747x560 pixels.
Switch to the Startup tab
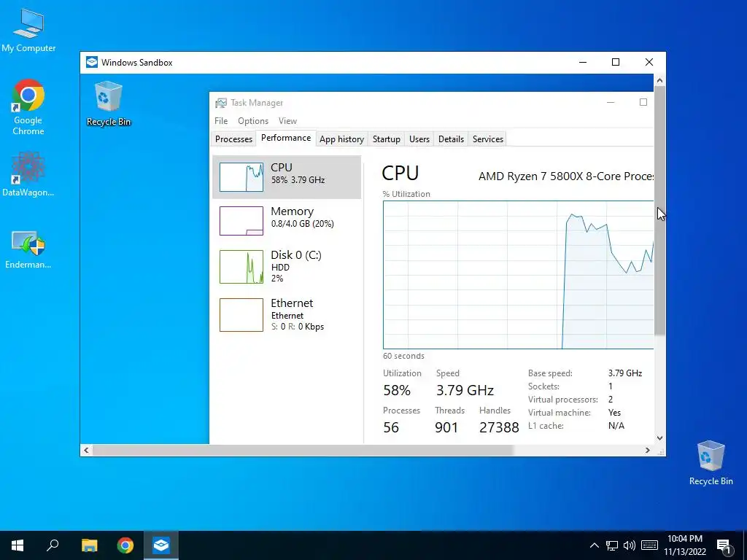click(387, 139)
